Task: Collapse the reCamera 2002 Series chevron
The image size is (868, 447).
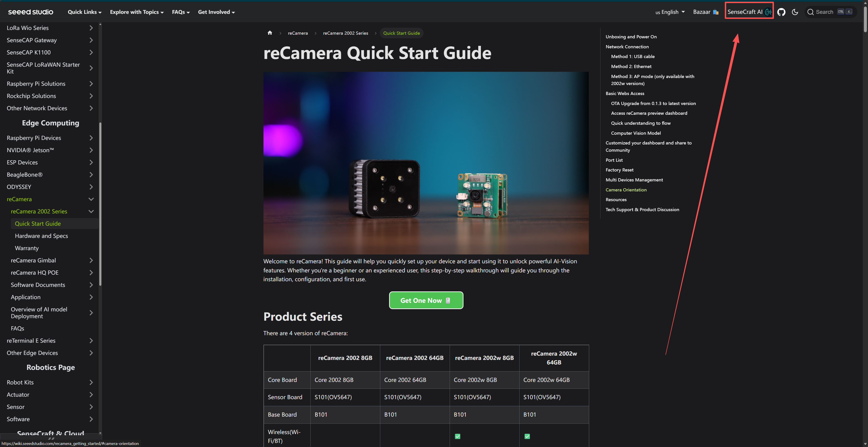Action: click(91, 211)
